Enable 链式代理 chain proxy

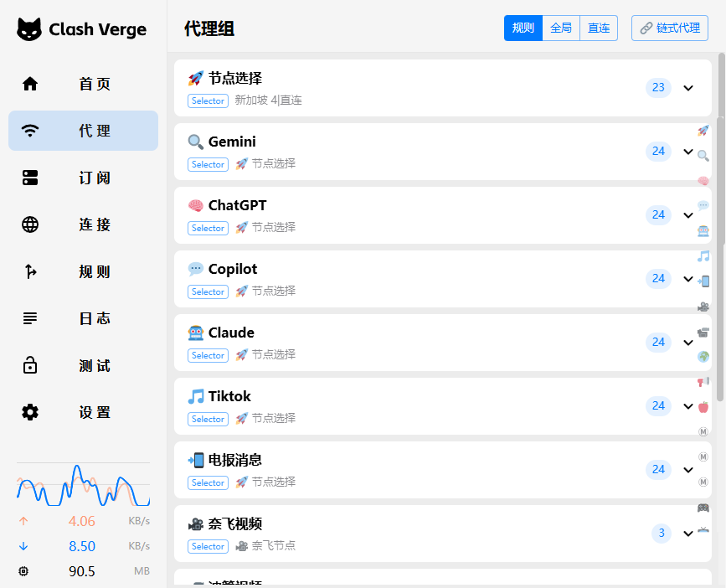point(670,28)
